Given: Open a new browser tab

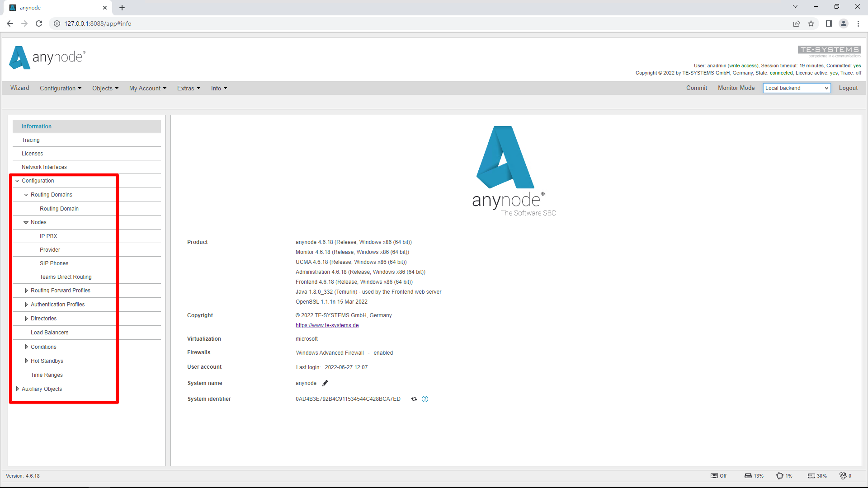Looking at the screenshot, I should pyautogui.click(x=122, y=8).
